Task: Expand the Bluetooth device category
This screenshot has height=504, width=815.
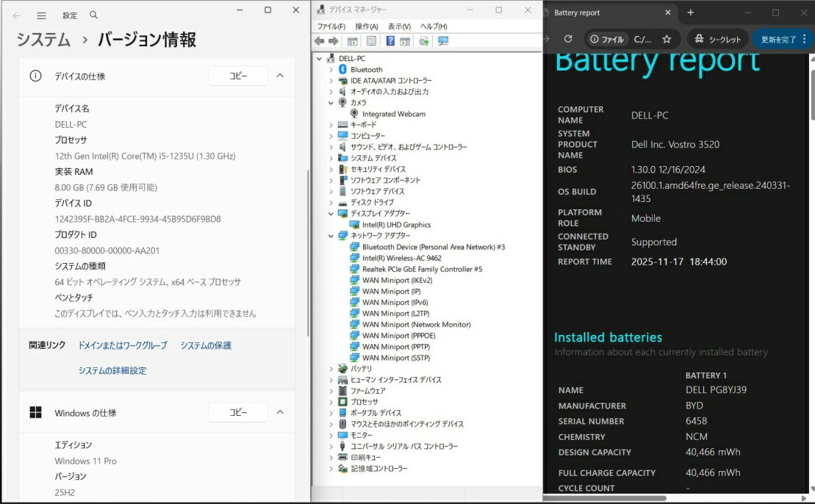Action: pyautogui.click(x=331, y=70)
